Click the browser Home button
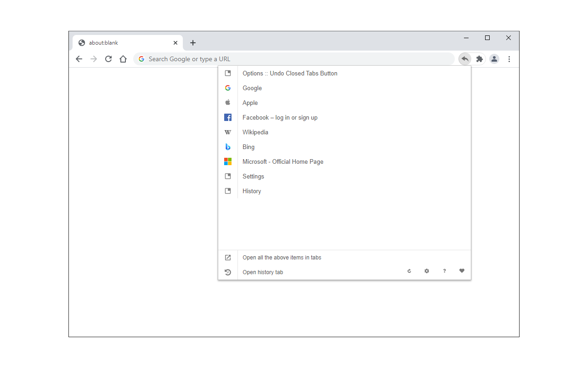The height and width of the screenshot is (368, 588). 123,59
